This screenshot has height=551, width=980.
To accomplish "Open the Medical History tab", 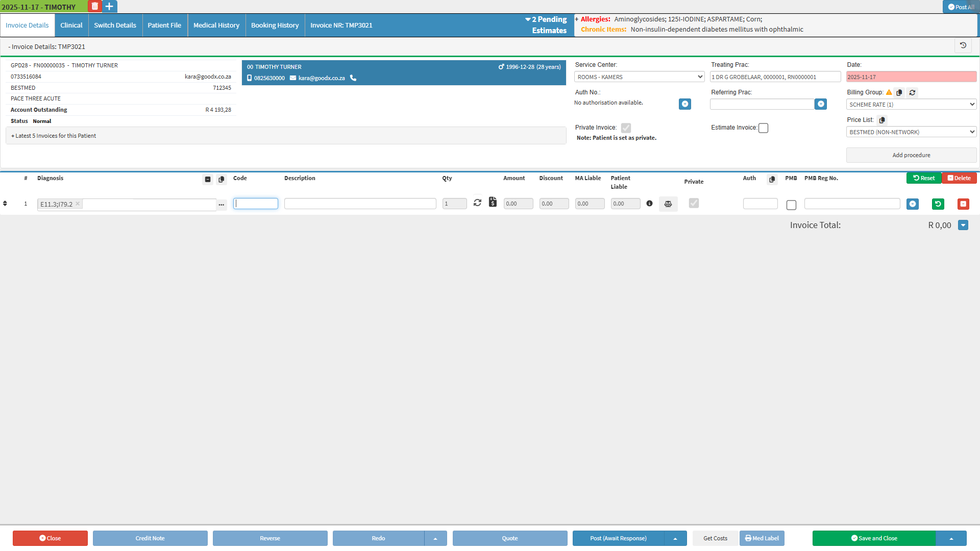I will [216, 26].
